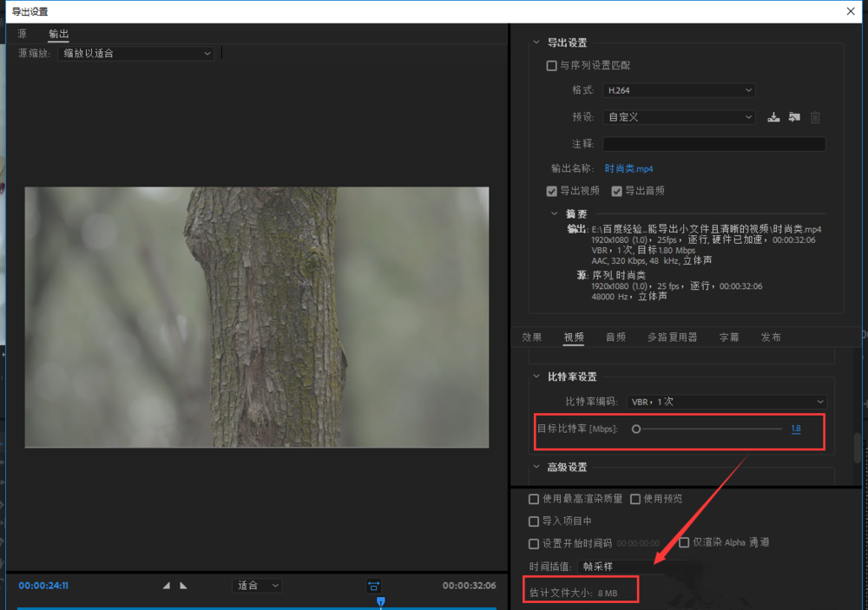Viewport: 868px width, 610px height.
Task: Click the Set Out Point icon below the preview
Action: [183, 585]
